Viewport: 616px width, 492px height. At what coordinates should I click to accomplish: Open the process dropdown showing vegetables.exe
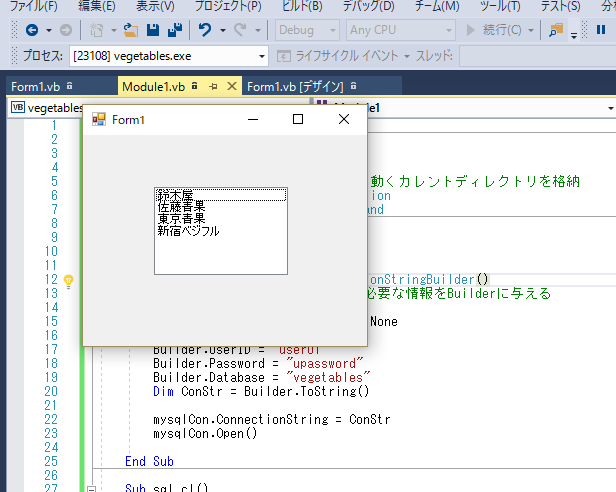pyautogui.click(x=261, y=55)
